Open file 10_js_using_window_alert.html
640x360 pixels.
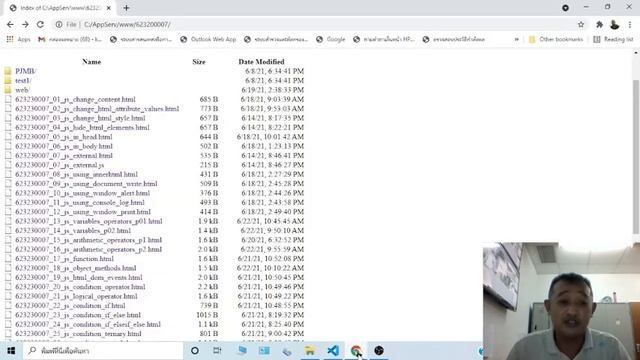(82, 193)
